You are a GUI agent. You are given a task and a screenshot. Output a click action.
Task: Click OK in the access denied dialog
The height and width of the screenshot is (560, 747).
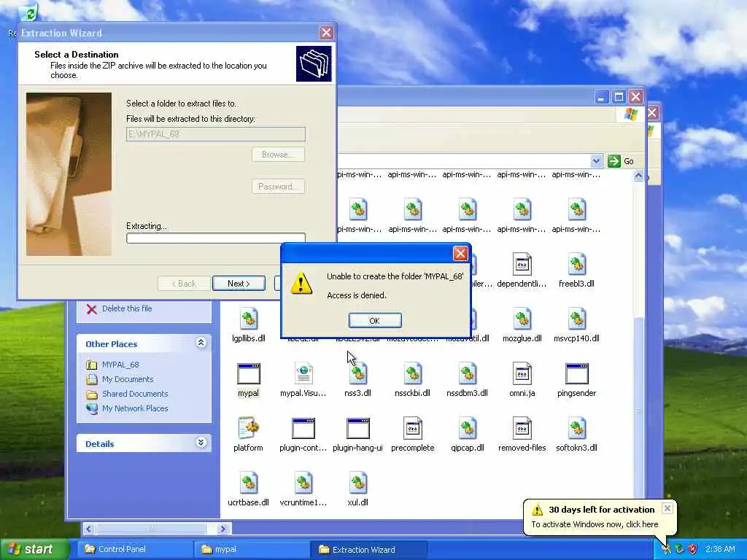[375, 321]
